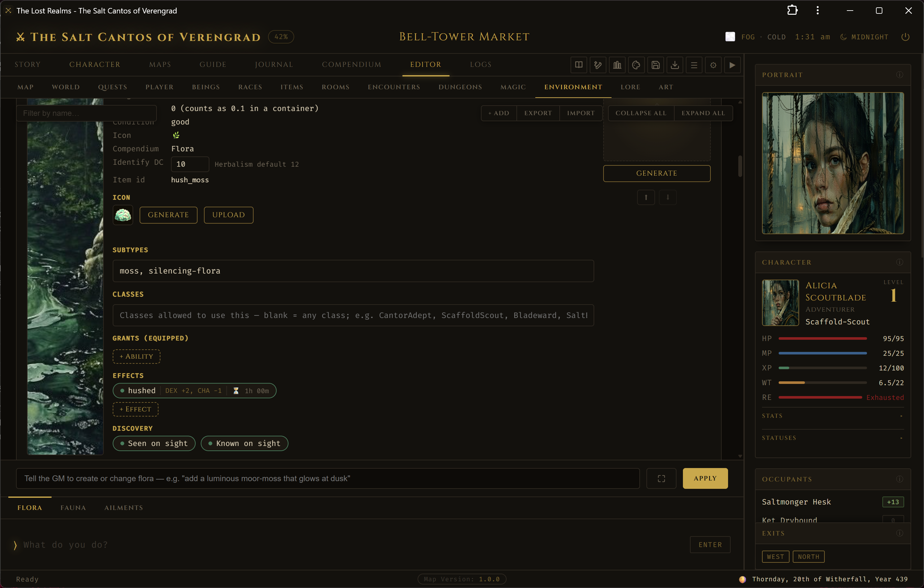Screen dimensions: 924x588
Task: Click the North exit button
Action: (x=808, y=557)
